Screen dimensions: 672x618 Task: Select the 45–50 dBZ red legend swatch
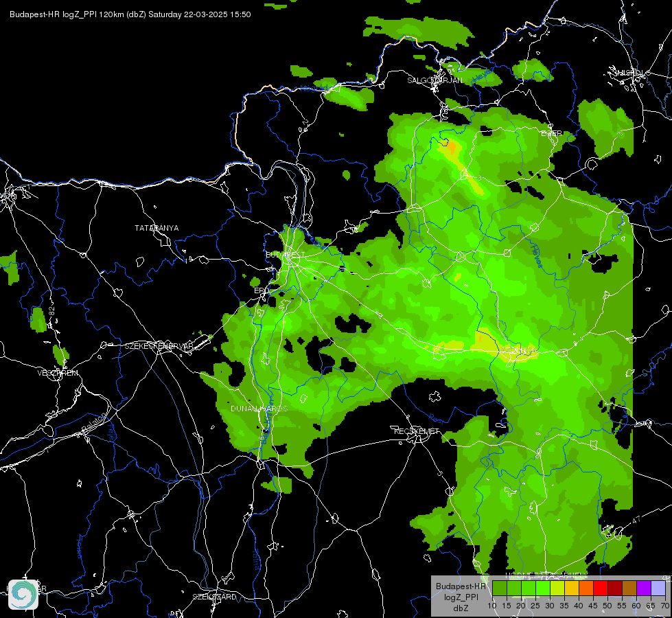point(601,588)
